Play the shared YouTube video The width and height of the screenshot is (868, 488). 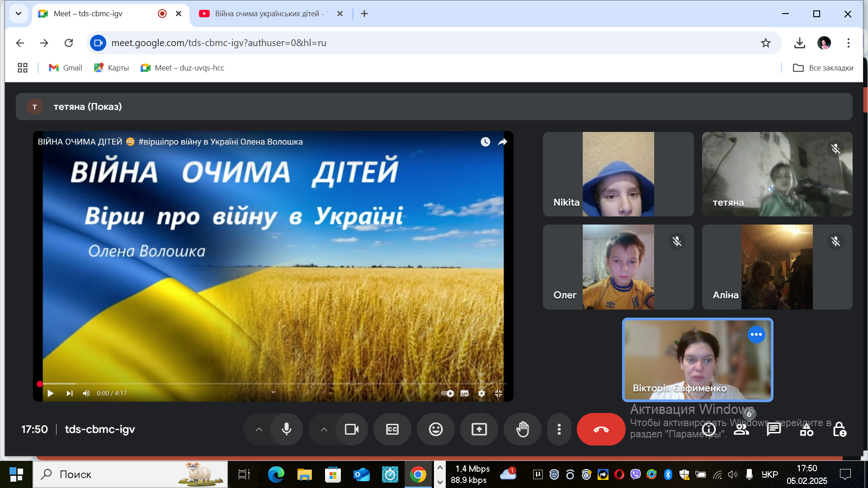pyautogui.click(x=50, y=394)
